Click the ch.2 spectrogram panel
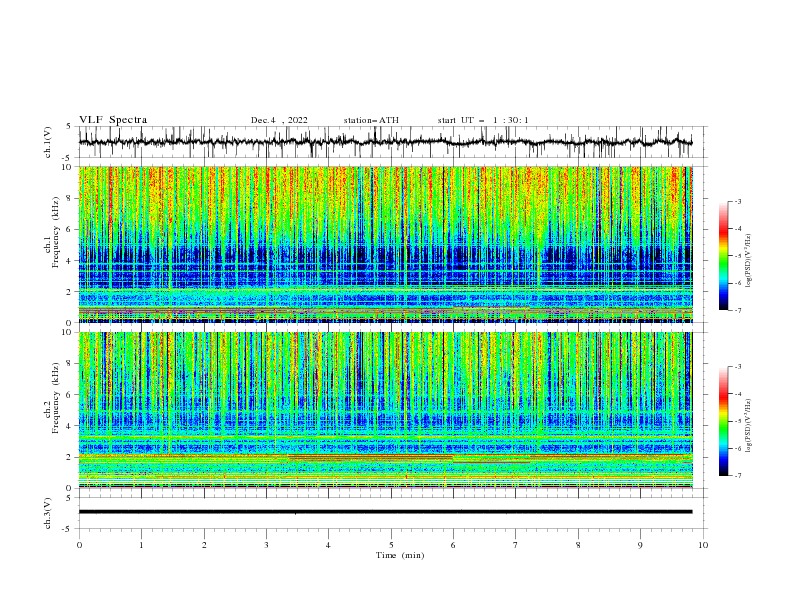This screenshot has height=612, width=792. (x=385, y=410)
